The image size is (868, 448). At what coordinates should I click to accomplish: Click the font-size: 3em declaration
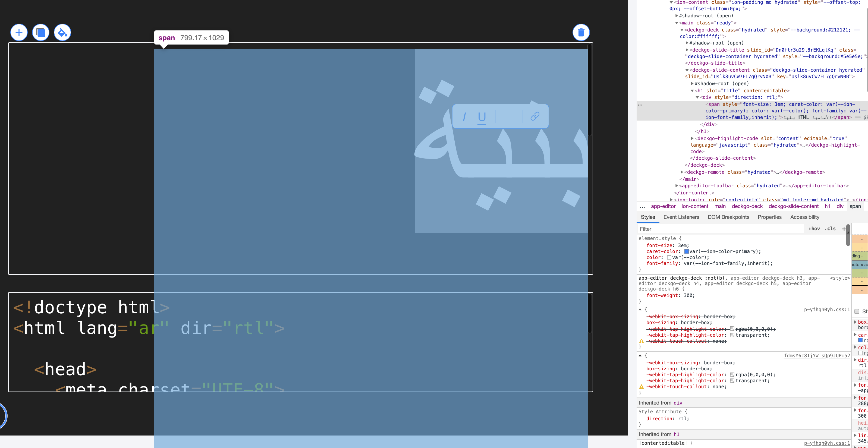[x=667, y=245]
